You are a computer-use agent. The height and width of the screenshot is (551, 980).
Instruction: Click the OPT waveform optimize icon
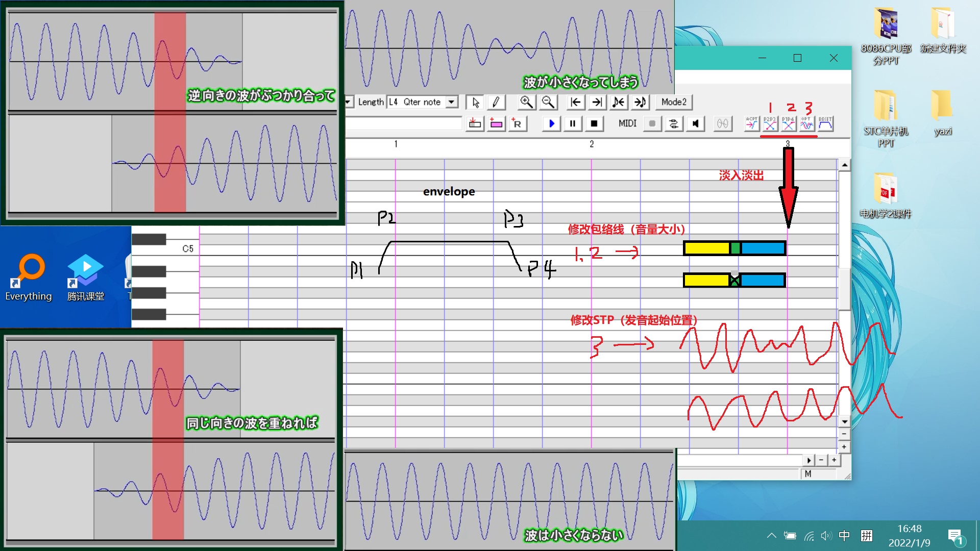coord(806,123)
